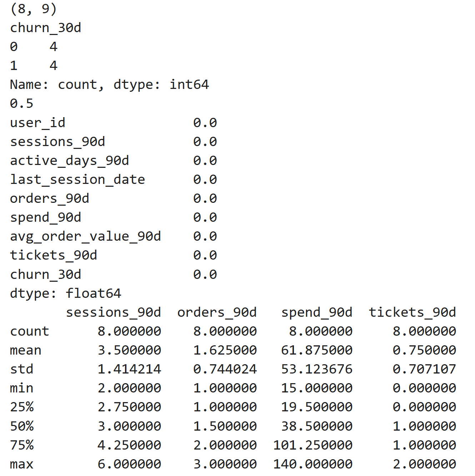475x476 pixels.
Task: Select the 'mean' row label
Action: click(x=25, y=350)
